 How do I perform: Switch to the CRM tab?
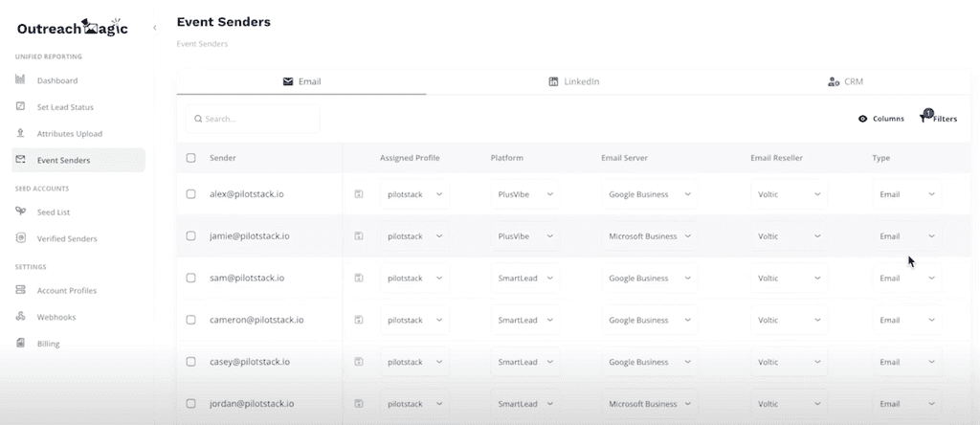pyautogui.click(x=845, y=81)
